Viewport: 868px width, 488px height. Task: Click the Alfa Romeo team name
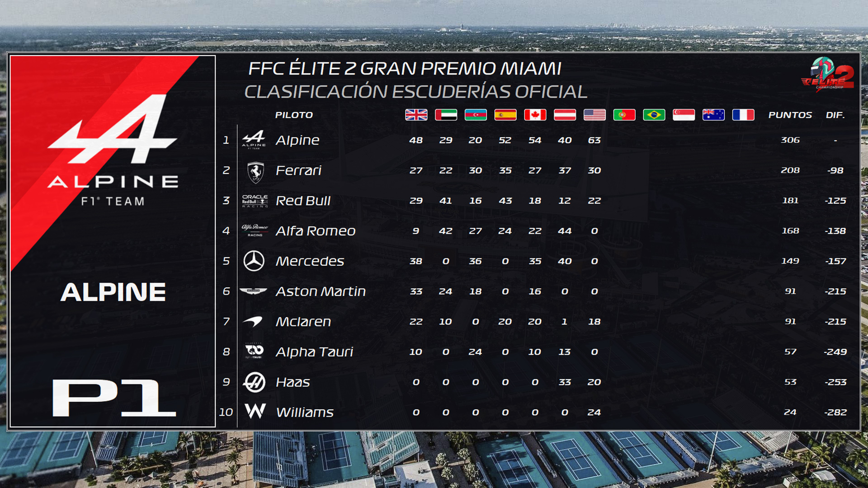(316, 231)
